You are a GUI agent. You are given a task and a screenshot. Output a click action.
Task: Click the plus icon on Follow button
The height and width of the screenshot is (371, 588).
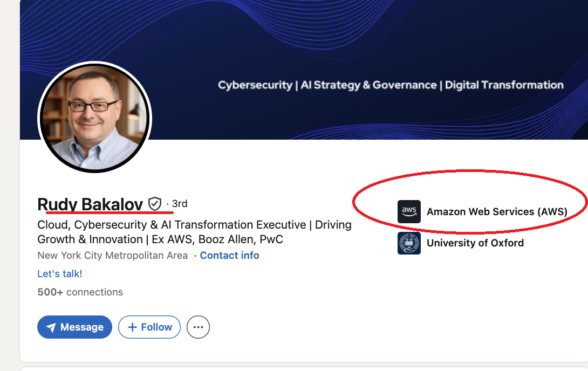[132, 327]
